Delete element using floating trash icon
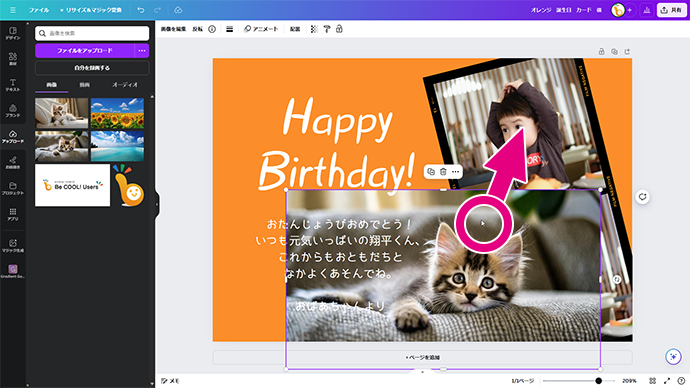The height and width of the screenshot is (388, 690). (443, 172)
